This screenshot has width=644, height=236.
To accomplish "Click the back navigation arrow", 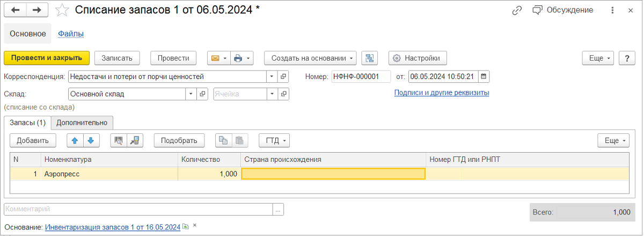I will 16,10.
